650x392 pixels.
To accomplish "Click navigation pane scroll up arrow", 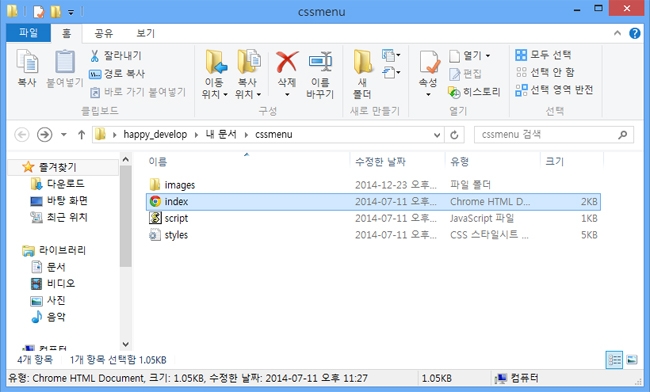I will tap(126, 159).
